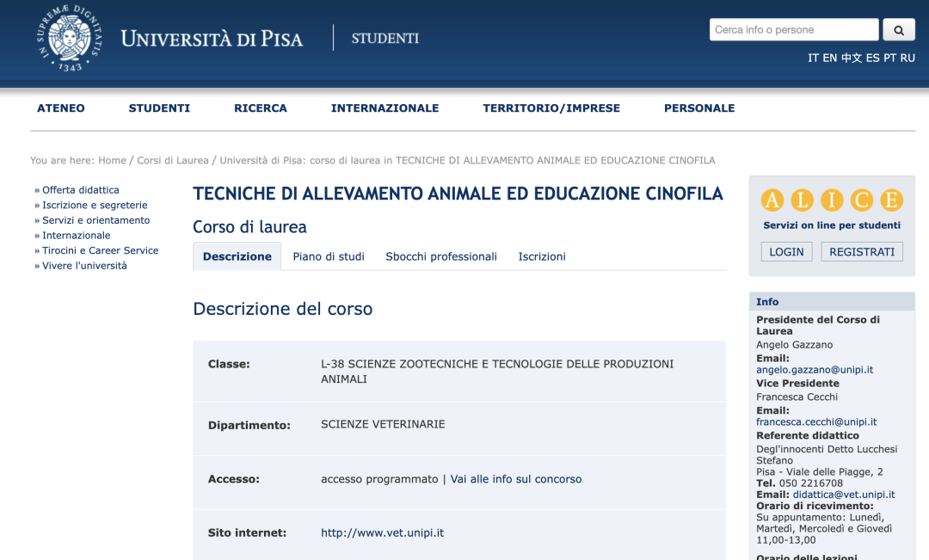Open Vivere l'università sidebar link
This screenshot has width=929, height=560.
pos(84,266)
